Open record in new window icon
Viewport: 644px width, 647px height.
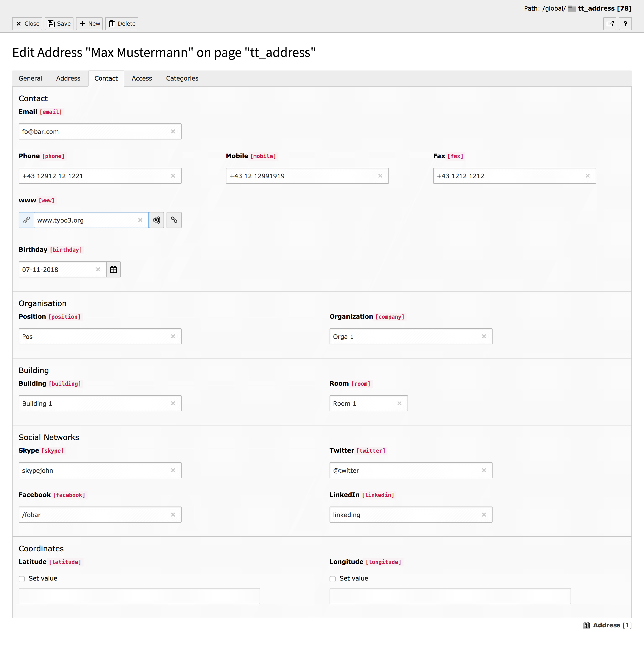click(609, 24)
